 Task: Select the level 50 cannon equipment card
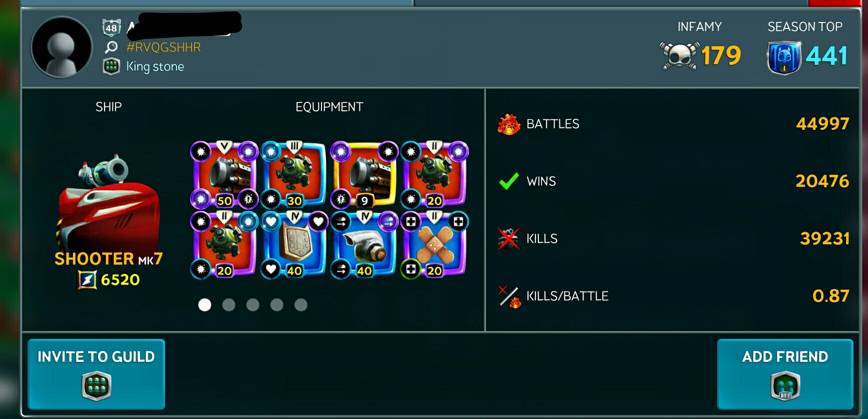coord(224,174)
